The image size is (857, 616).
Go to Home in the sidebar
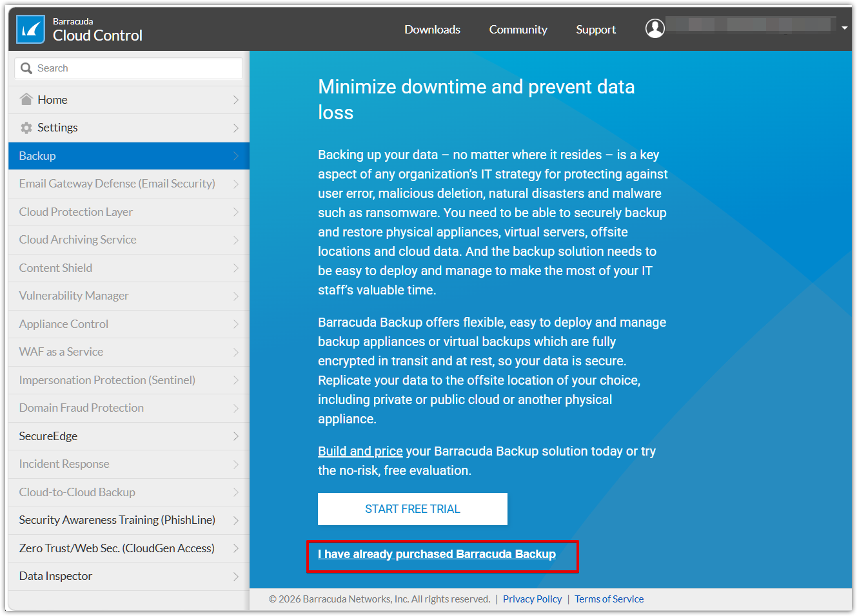[x=129, y=100]
